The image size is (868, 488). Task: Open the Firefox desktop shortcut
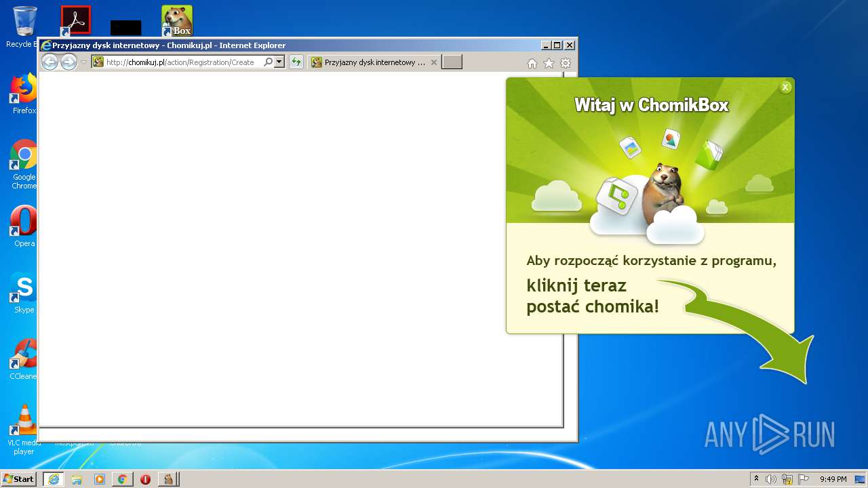(x=24, y=94)
